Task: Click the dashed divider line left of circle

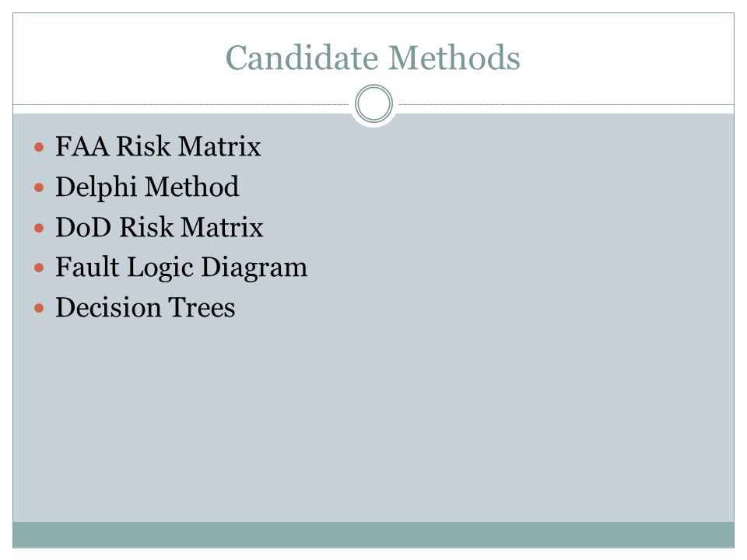Action: coord(181,104)
